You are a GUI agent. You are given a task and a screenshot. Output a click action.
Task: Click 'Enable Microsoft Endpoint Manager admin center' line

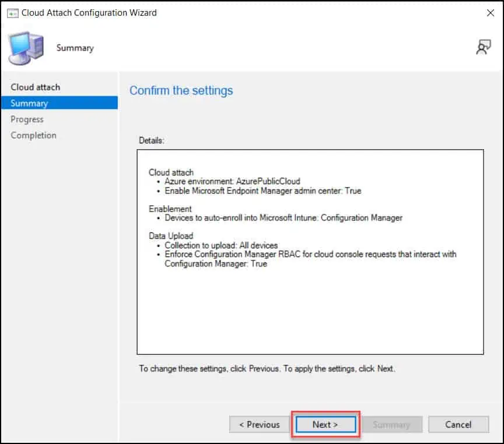(263, 191)
